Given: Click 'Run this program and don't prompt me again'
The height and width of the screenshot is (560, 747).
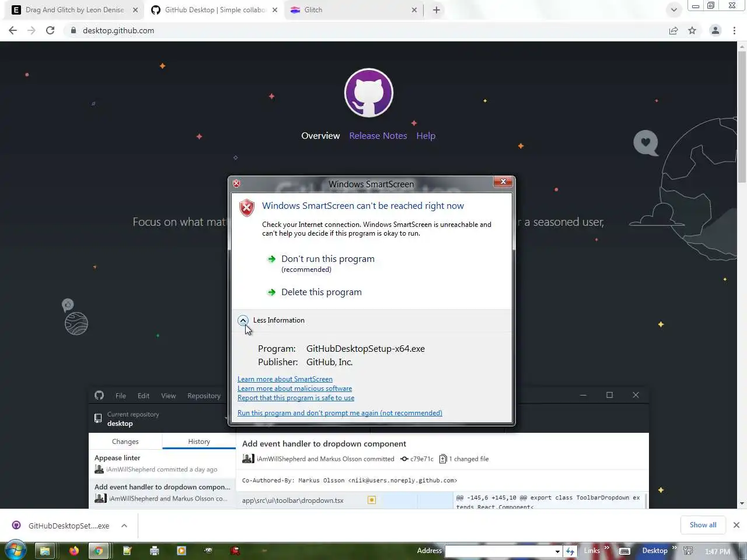Looking at the screenshot, I should (x=340, y=413).
